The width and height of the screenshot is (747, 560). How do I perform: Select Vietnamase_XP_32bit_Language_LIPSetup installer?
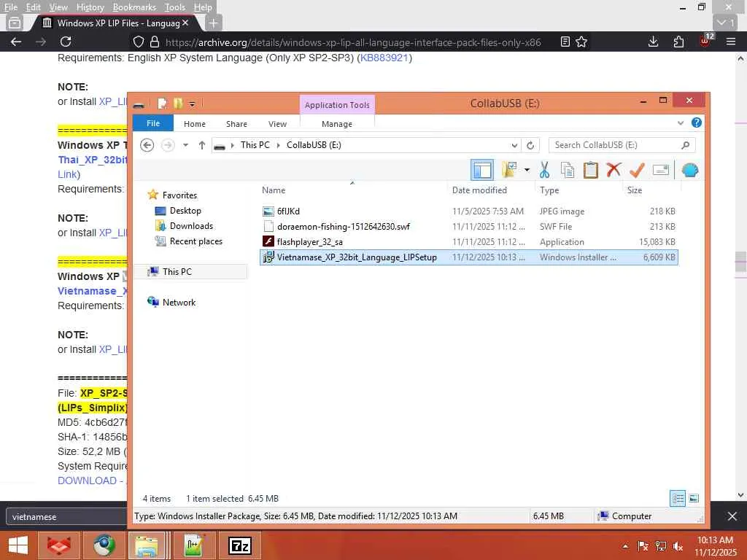469,257
